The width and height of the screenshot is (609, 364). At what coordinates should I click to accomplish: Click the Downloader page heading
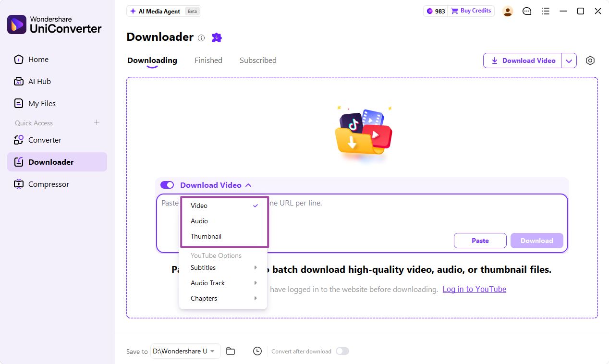pyautogui.click(x=160, y=37)
